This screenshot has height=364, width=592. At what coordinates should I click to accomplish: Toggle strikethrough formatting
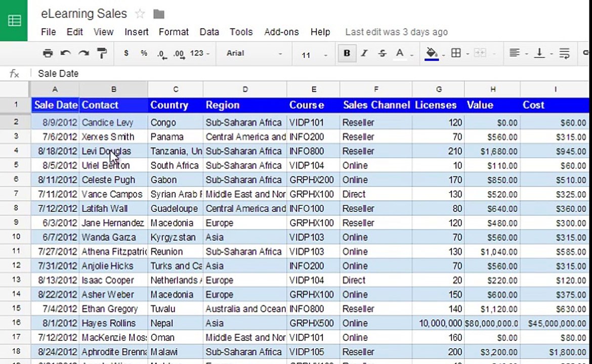tap(382, 53)
